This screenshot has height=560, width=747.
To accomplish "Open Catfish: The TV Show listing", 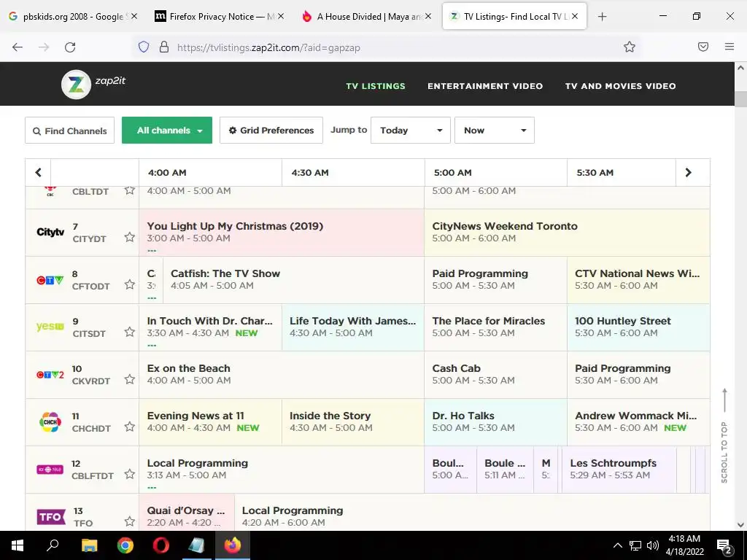I will click(x=293, y=280).
